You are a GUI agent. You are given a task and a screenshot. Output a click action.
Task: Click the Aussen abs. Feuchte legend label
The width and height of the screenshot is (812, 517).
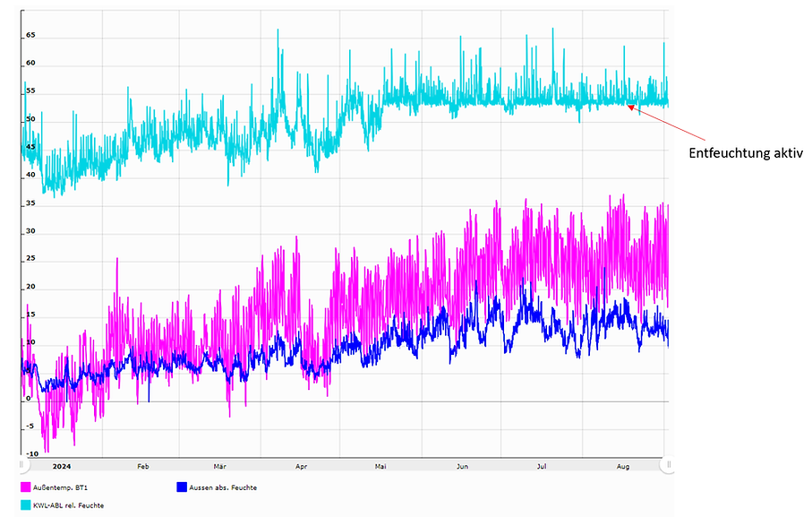point(223,487)
